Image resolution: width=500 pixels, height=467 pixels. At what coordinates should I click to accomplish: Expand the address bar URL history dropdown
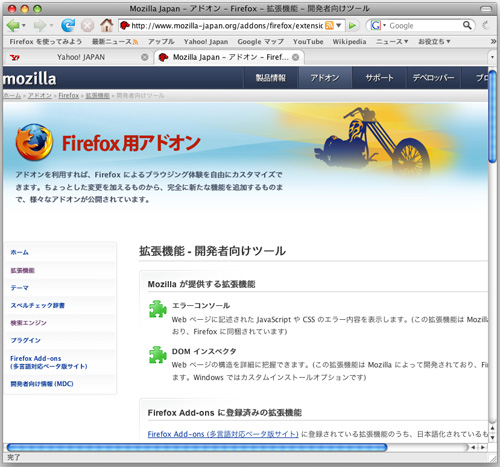click(x=339, y=25)
